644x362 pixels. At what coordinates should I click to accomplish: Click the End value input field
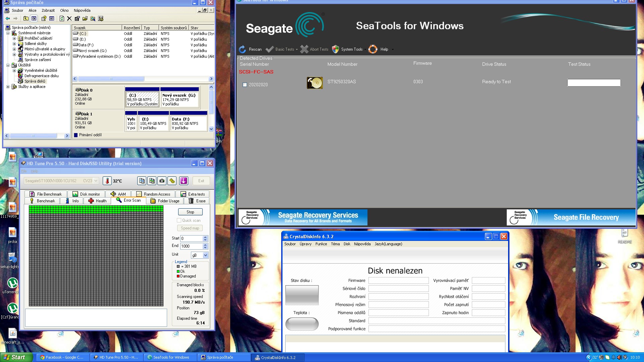[192, 246]
